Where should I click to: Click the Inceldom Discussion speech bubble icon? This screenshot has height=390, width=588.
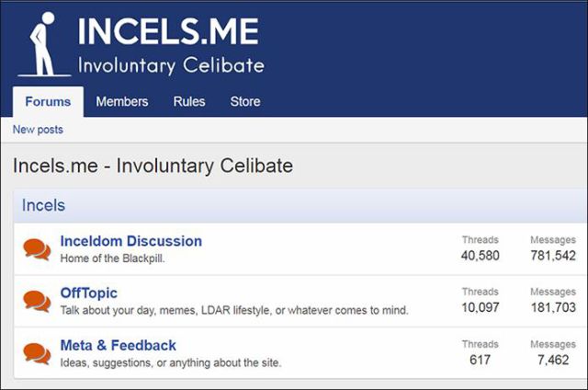[37, 249]
